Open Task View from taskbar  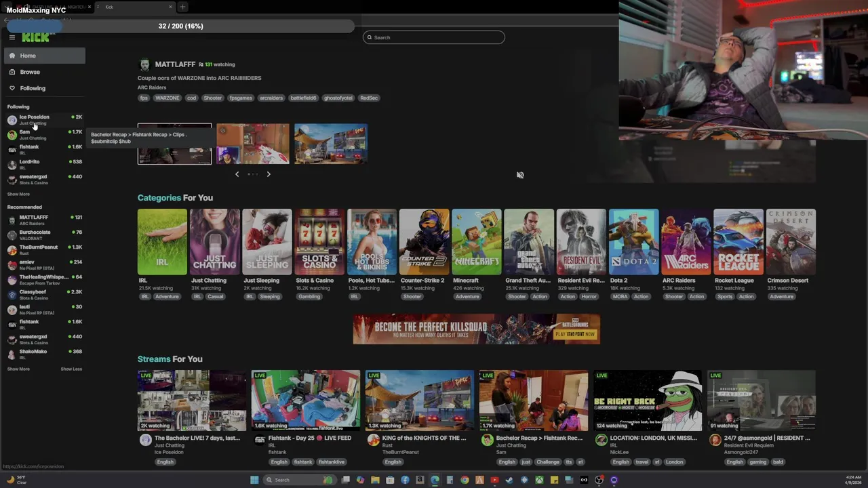[x=346, y=480]
